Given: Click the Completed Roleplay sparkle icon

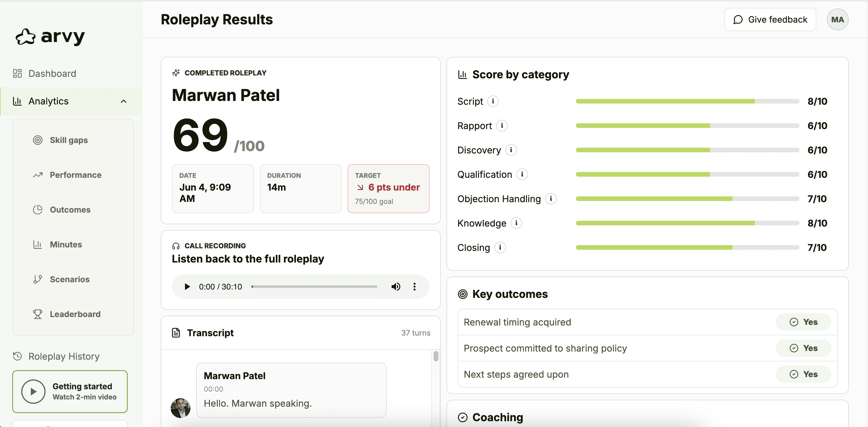Looking at the screenshot, I should point(176,73).
